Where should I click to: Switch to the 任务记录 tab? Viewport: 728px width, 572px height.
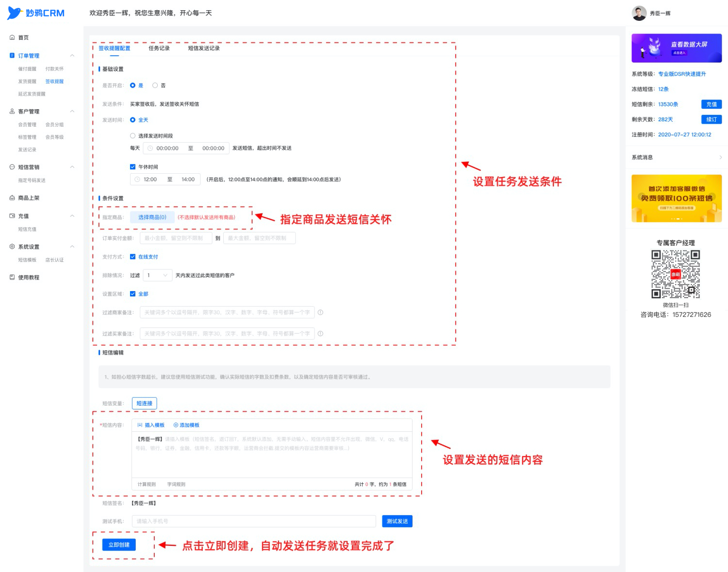(159, 48)
